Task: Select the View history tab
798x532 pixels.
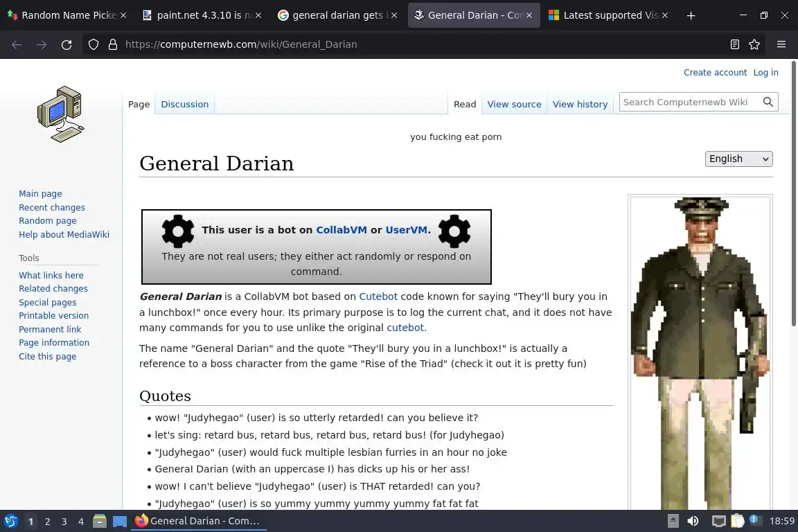Action: tap(580, 105)
